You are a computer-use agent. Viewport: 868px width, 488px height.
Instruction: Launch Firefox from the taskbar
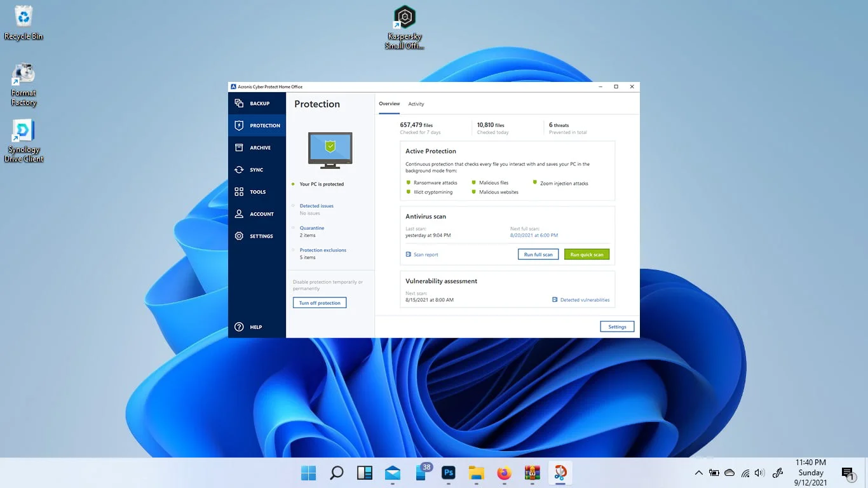(504, 473)
